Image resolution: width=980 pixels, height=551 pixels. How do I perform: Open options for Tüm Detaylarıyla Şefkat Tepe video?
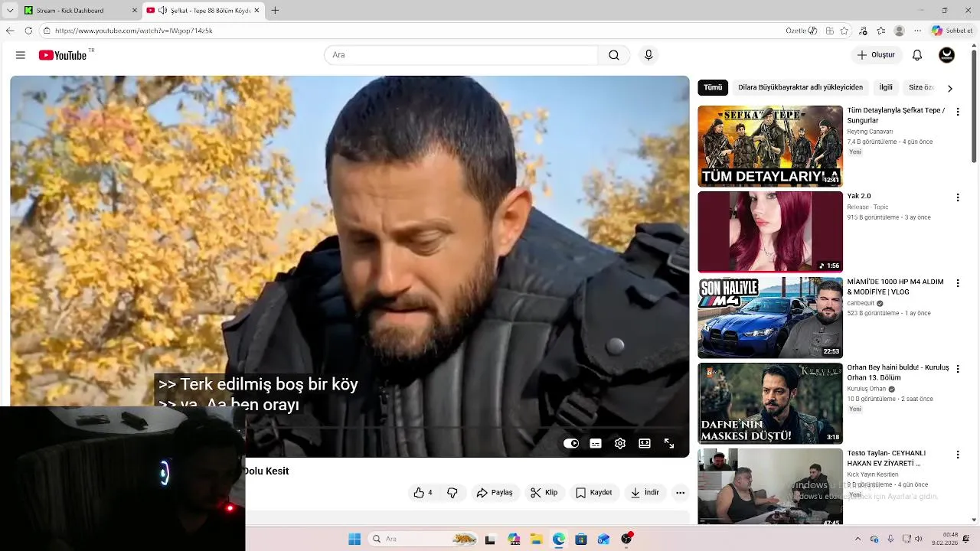[957, 112]
